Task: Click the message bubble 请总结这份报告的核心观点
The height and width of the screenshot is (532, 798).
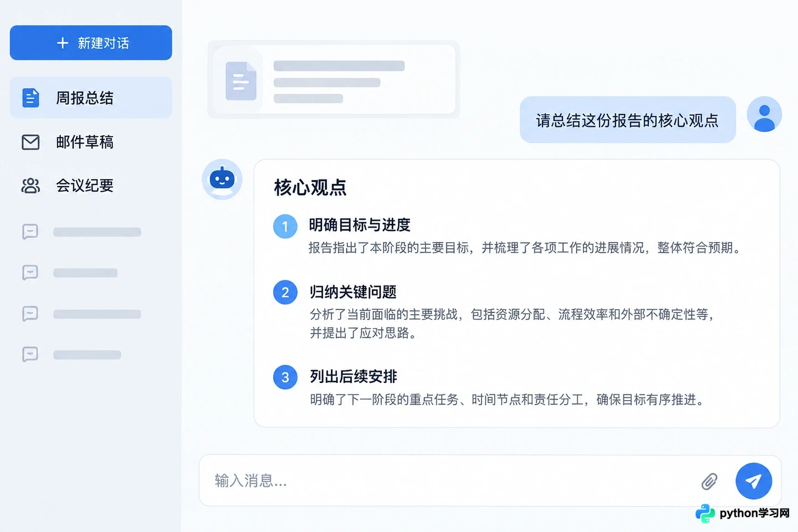Action: click(628, 120)
